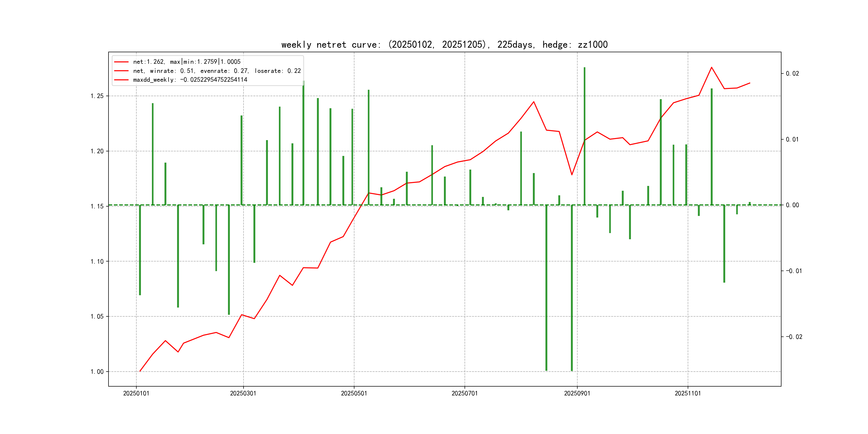Viewport: 868px width, 434px height.
Task: Click the −0.02 right y-axis tick label
Action: (794, 337)
